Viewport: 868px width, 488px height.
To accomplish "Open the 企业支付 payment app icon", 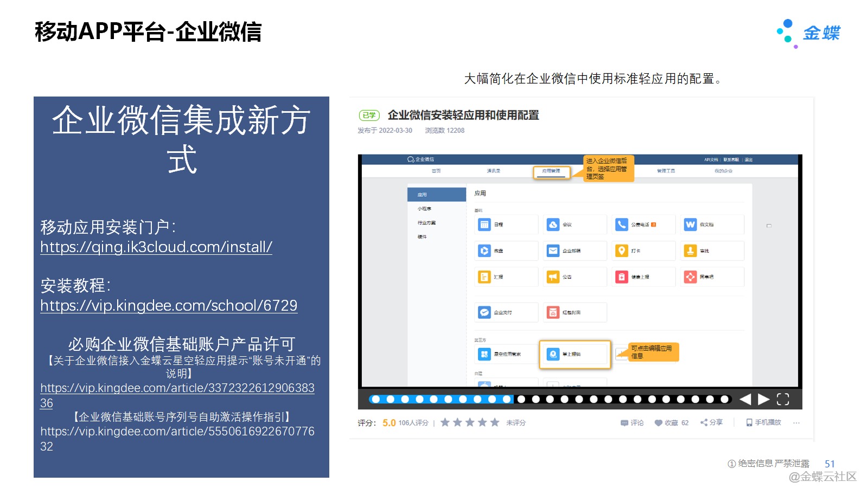I will (x=484, y=312).
